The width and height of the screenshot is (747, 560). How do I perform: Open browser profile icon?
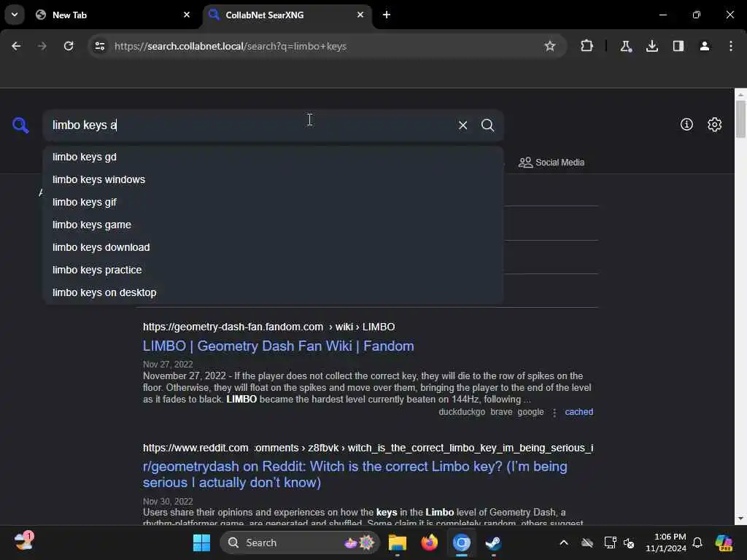pos(705,46)
